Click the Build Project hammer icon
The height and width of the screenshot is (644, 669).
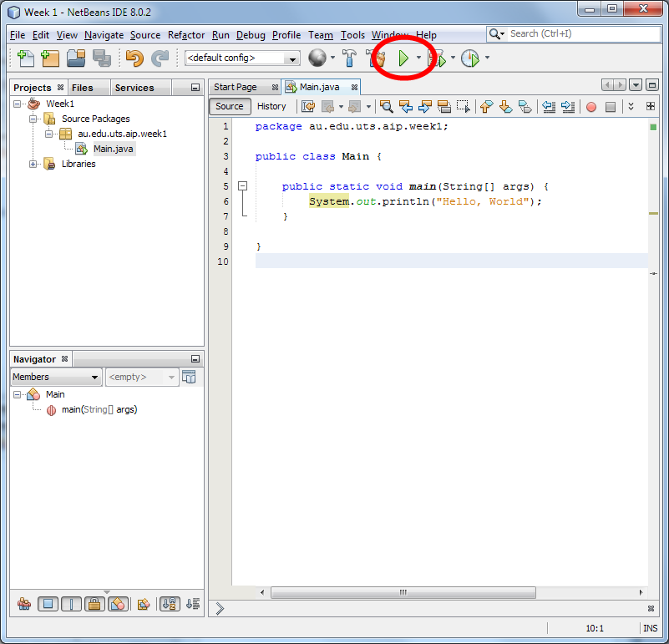pyautogui.click(x=350, y=58)
